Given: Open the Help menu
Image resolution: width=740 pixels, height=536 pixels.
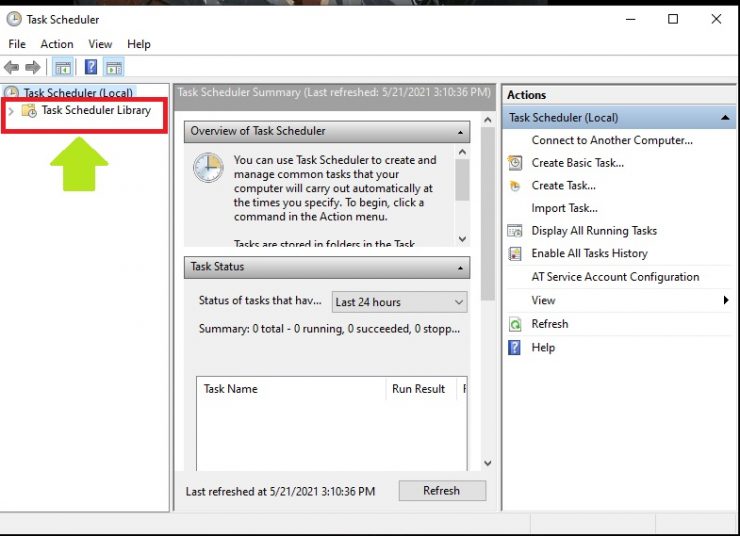Looking at the screenshot, I should [x=139, y=44].
